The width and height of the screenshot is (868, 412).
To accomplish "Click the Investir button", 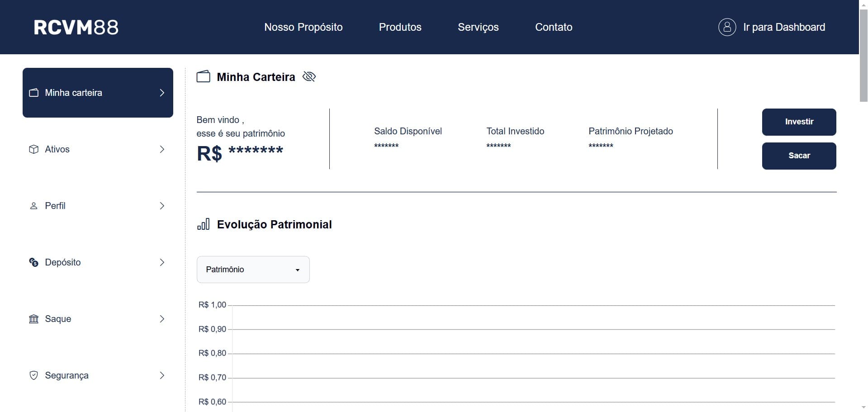I will coord(799,122).
